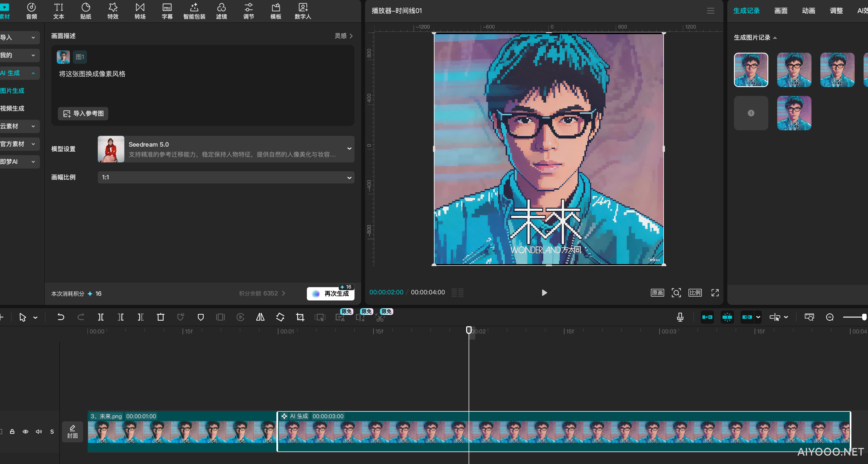Open the 字幕 subtitles panel
The height and width of the screenshot is (464, 868).
pyautogui.click(x=167, y=11)
